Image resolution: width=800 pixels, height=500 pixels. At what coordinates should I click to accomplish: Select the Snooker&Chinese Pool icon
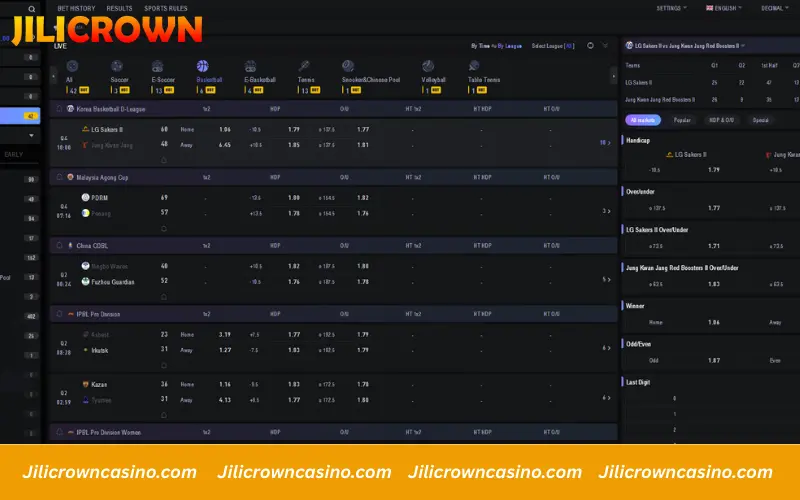point(348,66)
